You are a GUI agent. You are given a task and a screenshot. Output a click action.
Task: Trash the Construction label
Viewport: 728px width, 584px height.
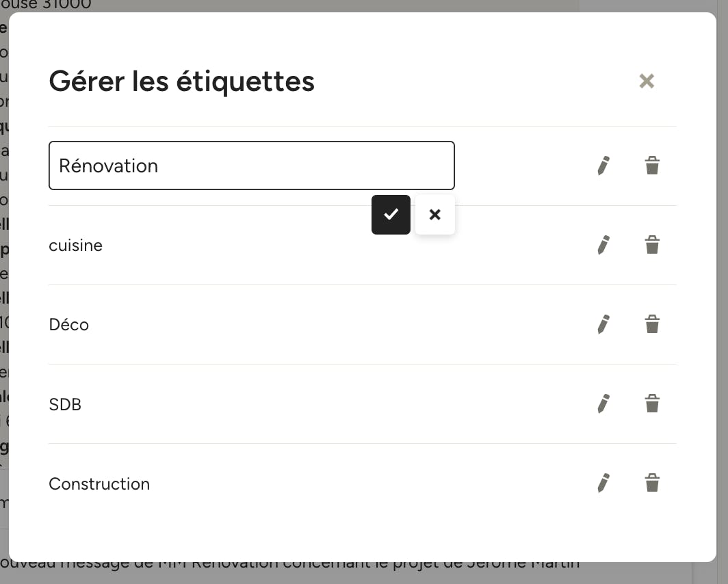click(652, 483)
